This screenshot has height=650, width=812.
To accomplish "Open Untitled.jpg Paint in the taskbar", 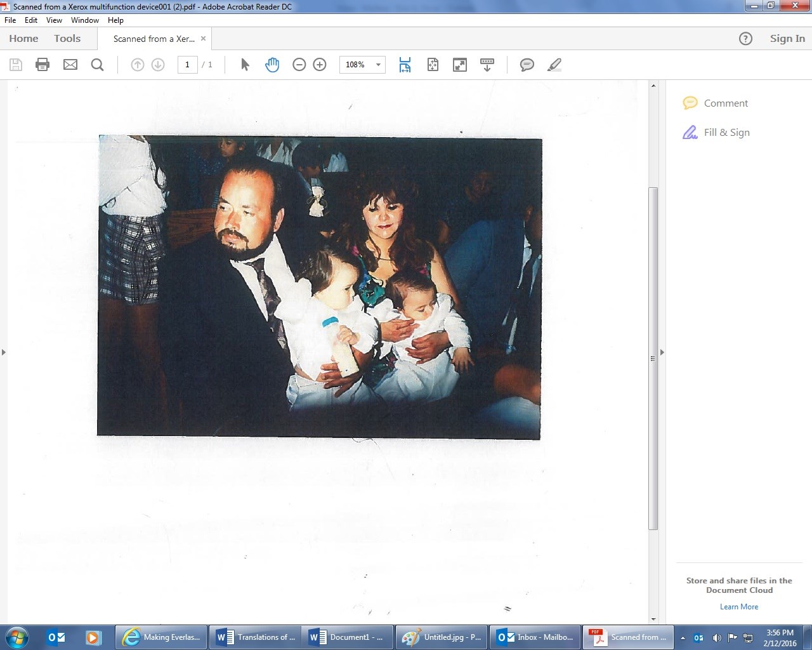I will click(442, 637).
